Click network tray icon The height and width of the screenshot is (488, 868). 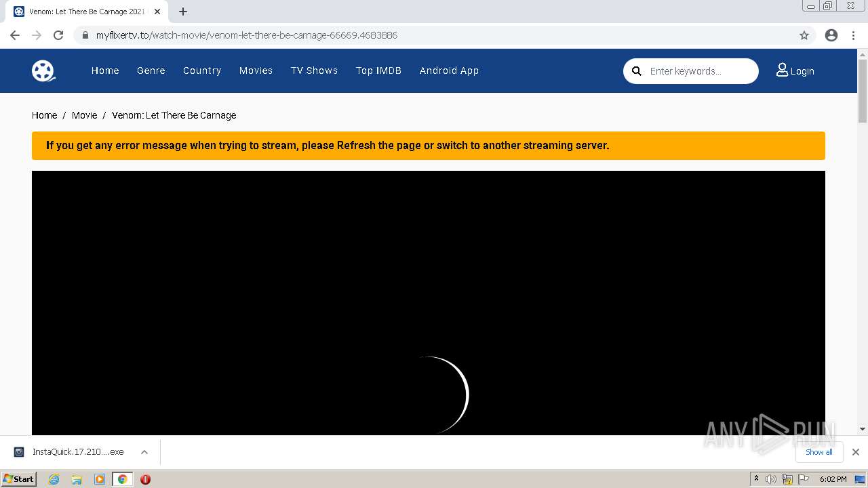click(787, 479)
